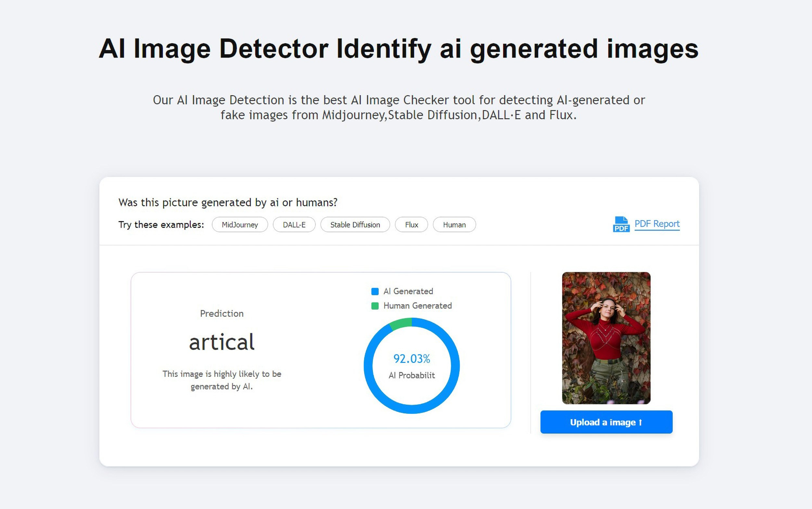The height and width of the screenshot is (509, 812).
Task: Pick the Human example chip
Action: click(454, 225)
